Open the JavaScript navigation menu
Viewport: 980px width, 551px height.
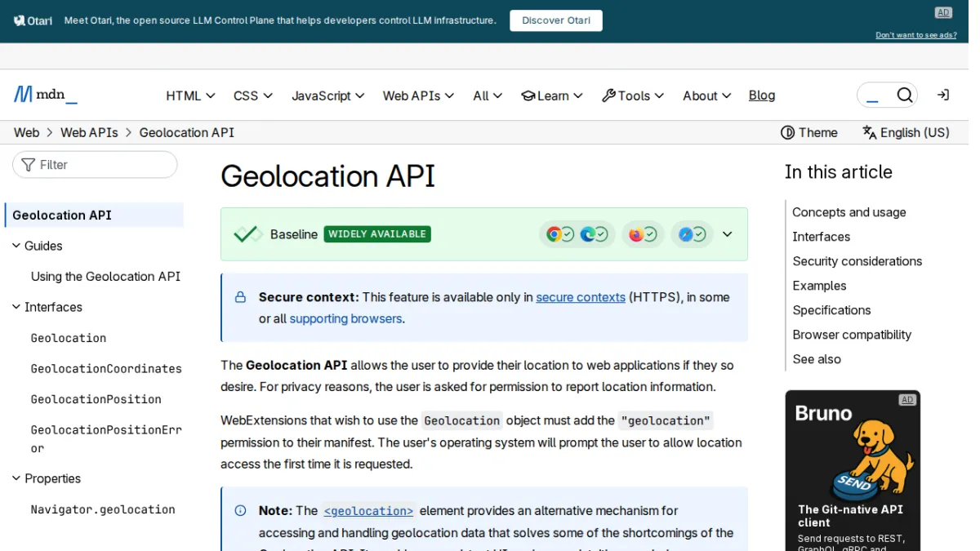coord(328,96)
